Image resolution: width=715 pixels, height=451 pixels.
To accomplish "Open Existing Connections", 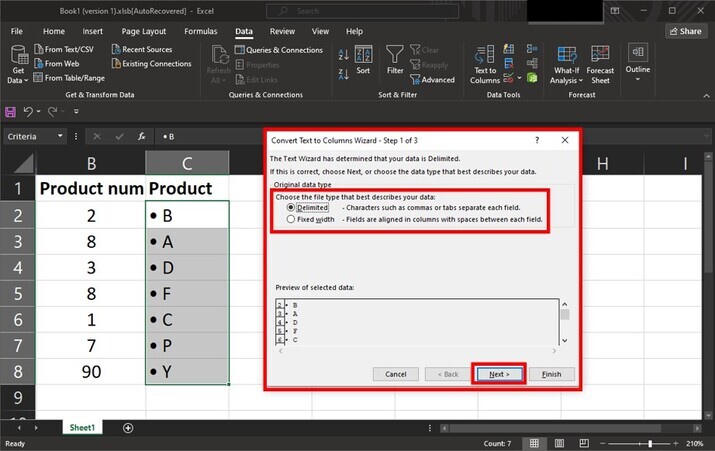I will (x=151, y=64).
